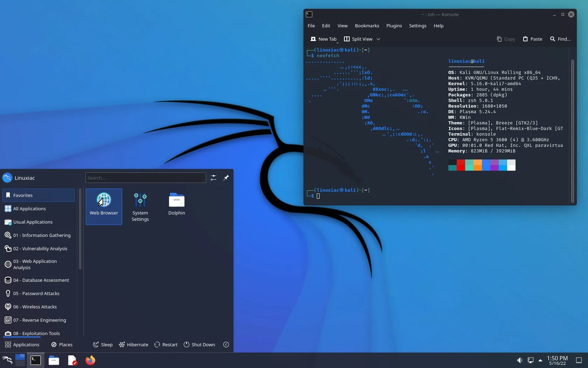Click the Kernel line in neofetch output

(x=485, y=83)
